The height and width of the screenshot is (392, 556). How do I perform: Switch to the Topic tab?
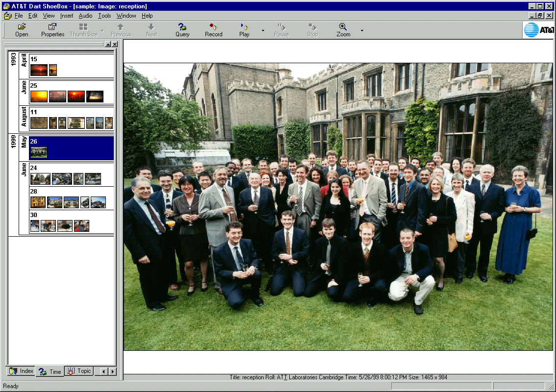[x=79, y=371]
